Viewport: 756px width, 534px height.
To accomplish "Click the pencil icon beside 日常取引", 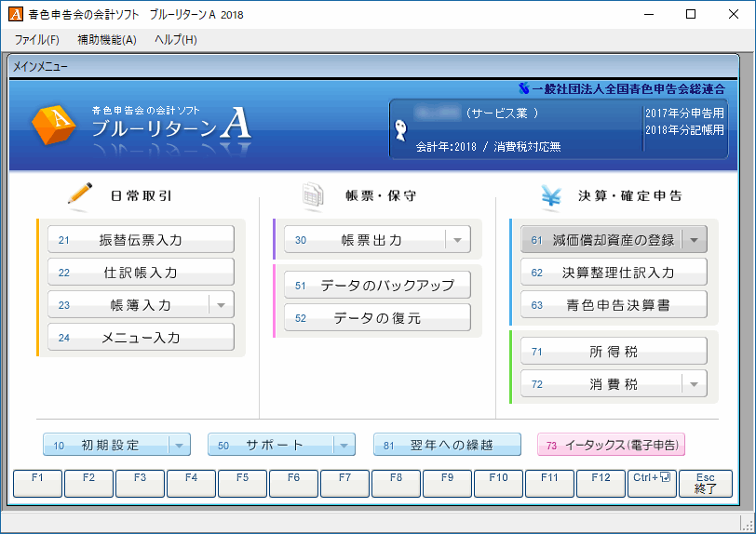I will [x=80, y=194].
